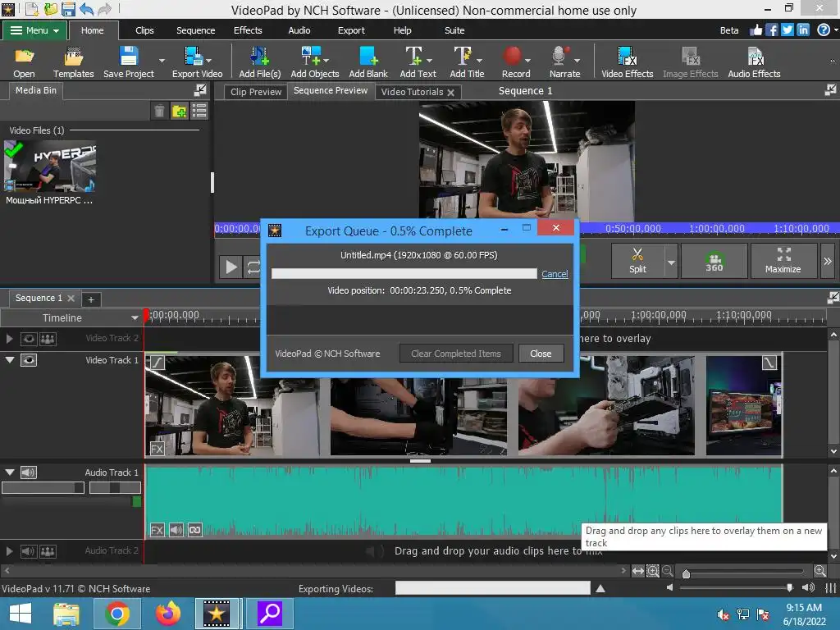Collapse Audio Track 1
Image resolution: width=840 pixels, height=630 pixels.
10,472
